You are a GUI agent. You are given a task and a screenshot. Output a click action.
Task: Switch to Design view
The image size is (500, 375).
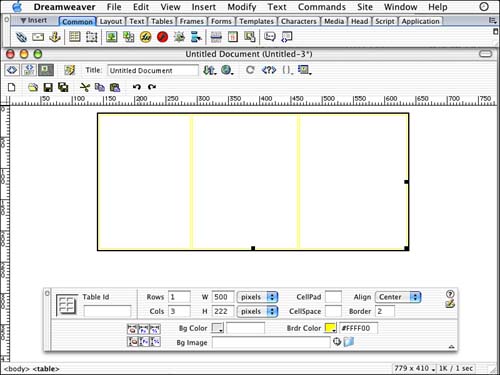45,70
